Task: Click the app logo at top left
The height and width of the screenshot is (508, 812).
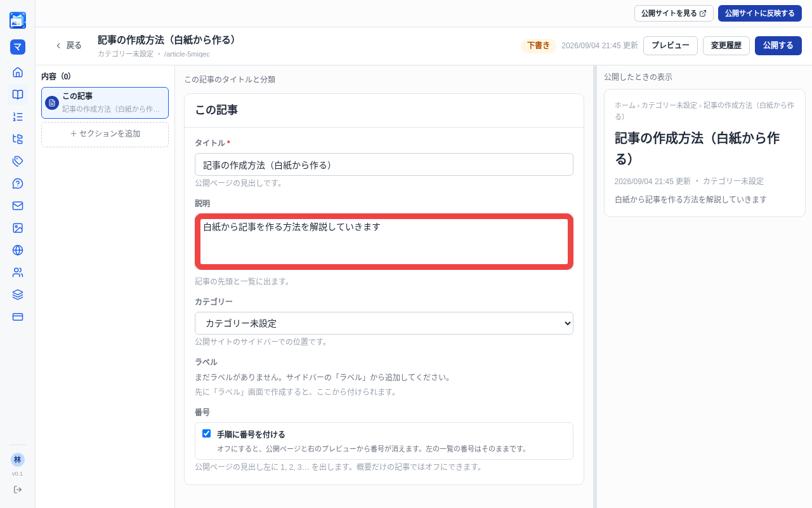Action: [x=18, y=20]
